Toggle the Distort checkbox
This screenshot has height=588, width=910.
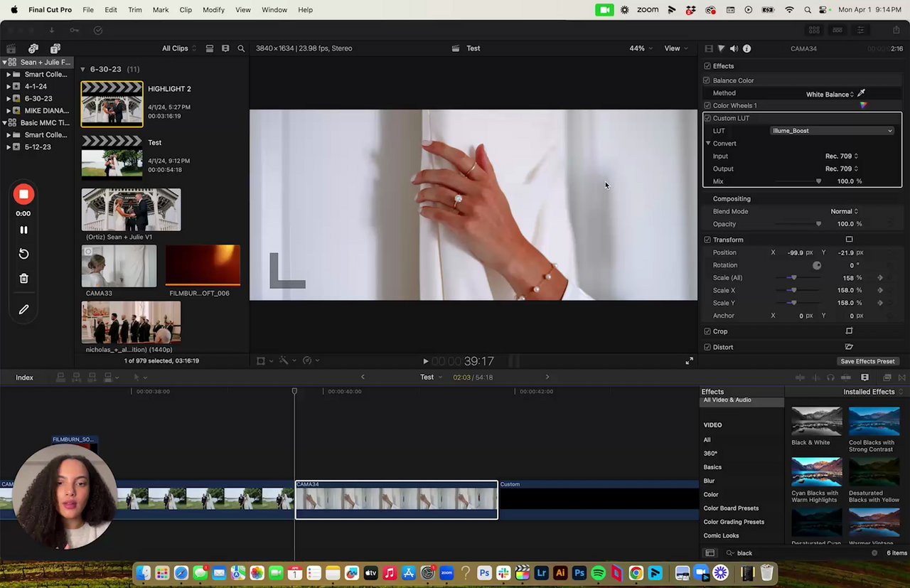pyautogui.click(x=707, y=347)
